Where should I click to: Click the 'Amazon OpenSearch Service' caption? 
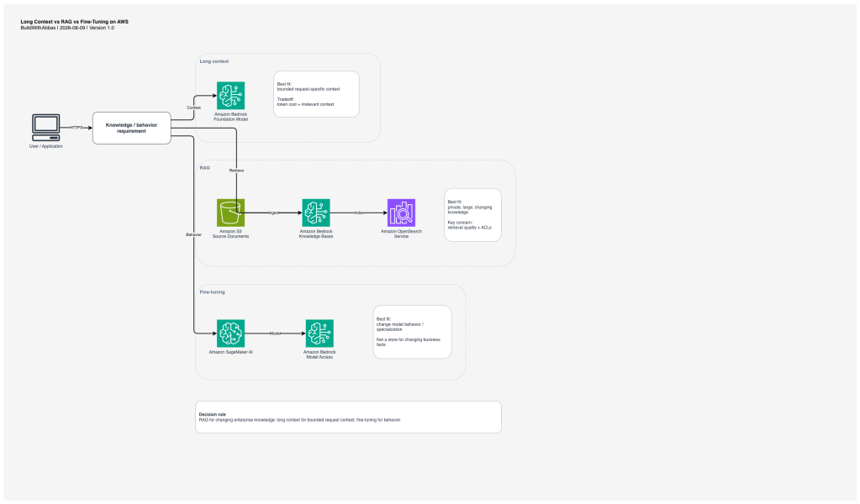coord(402,234)
